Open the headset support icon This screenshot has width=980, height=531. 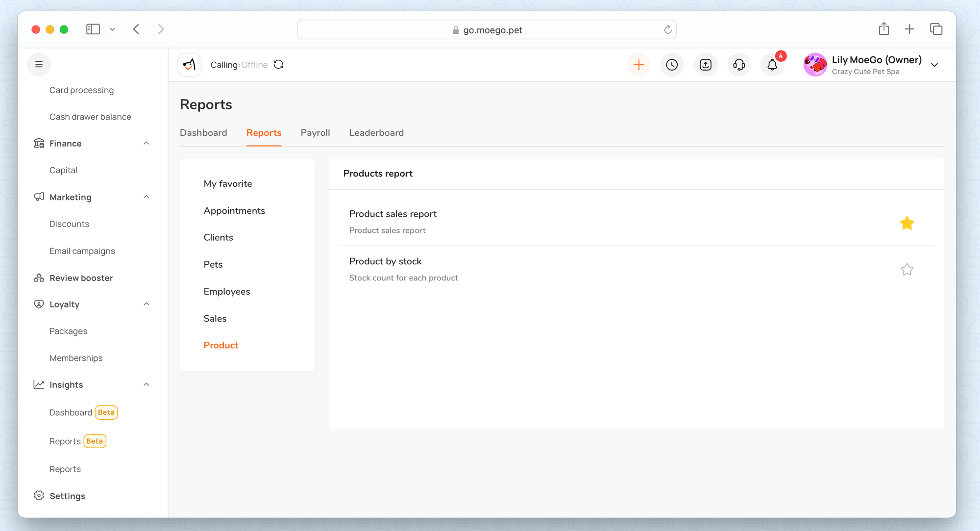(739, 65)
